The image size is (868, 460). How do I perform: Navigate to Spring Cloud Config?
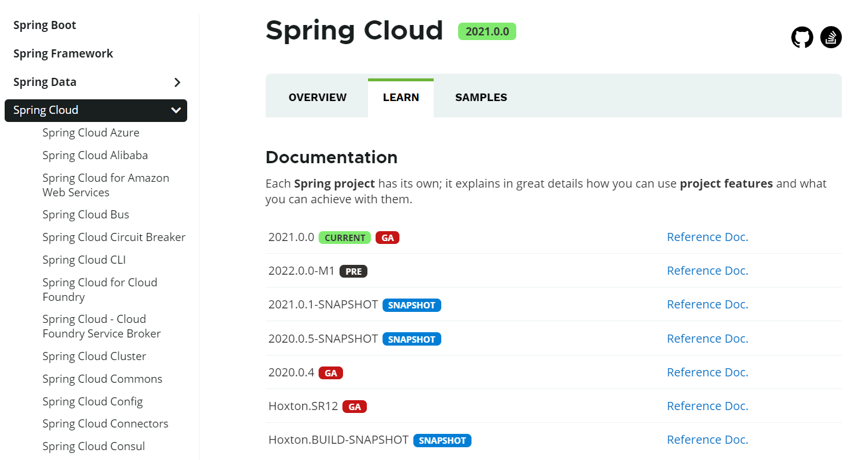(x=92, y=401)
